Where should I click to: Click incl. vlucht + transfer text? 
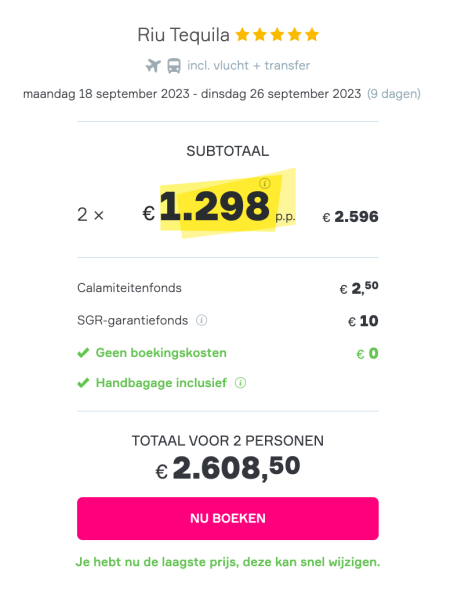point(248,65)
